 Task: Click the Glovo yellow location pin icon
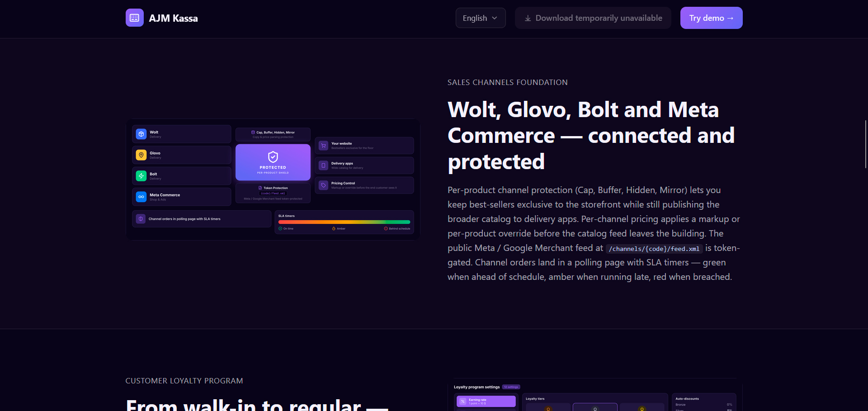141,155
